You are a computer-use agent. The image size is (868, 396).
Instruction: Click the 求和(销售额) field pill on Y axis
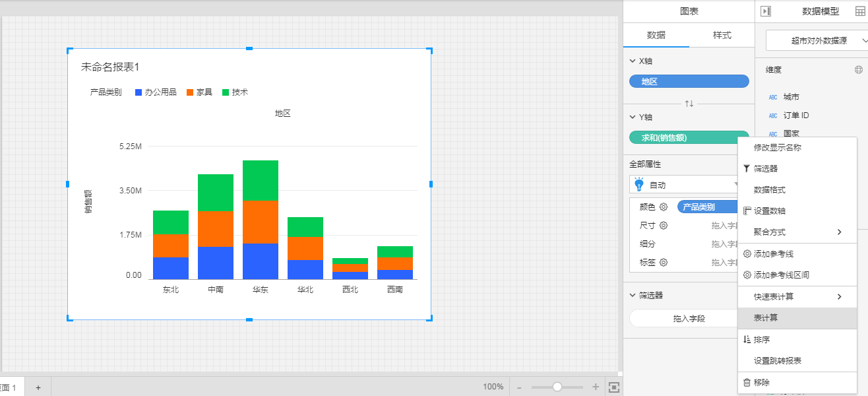pos(689,137)
